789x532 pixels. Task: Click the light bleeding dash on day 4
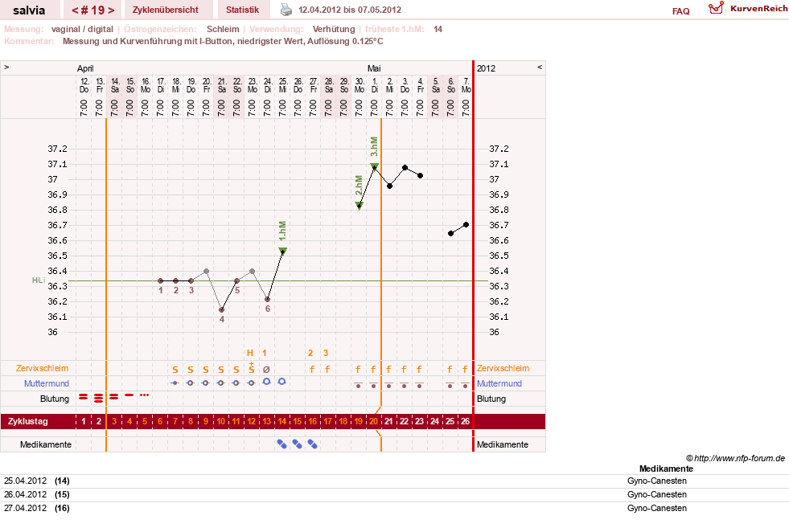click(x=129, y=395)
